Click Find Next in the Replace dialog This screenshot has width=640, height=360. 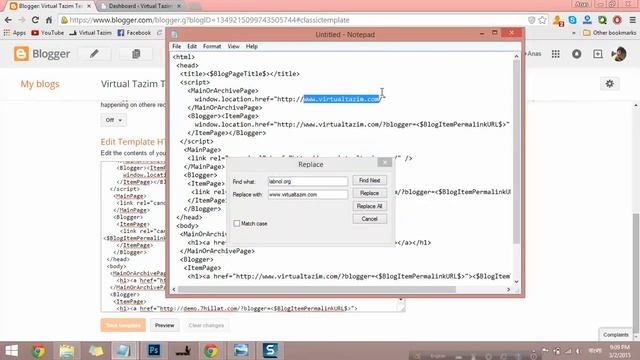369,180
